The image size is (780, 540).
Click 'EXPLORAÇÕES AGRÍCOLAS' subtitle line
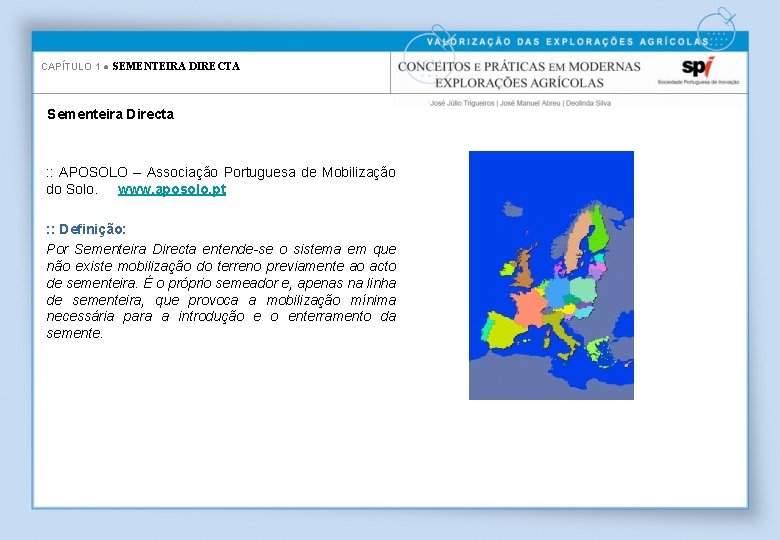point(519,83)
